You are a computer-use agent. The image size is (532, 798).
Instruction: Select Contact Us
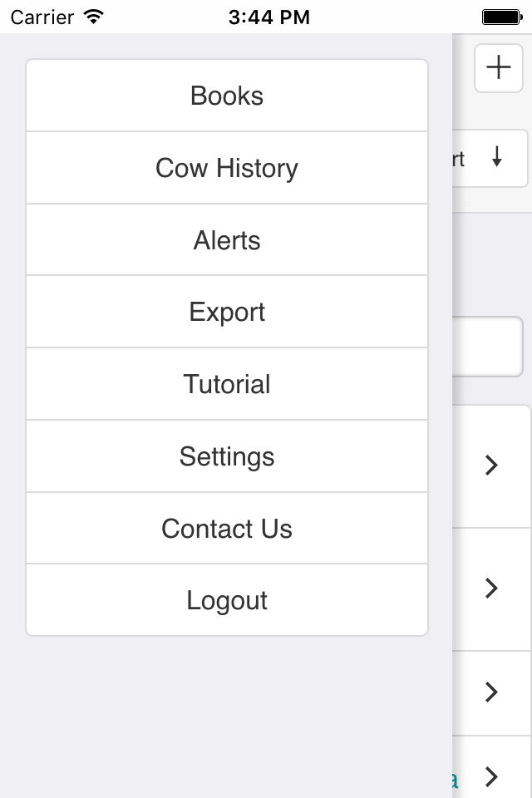coord(227,529)
